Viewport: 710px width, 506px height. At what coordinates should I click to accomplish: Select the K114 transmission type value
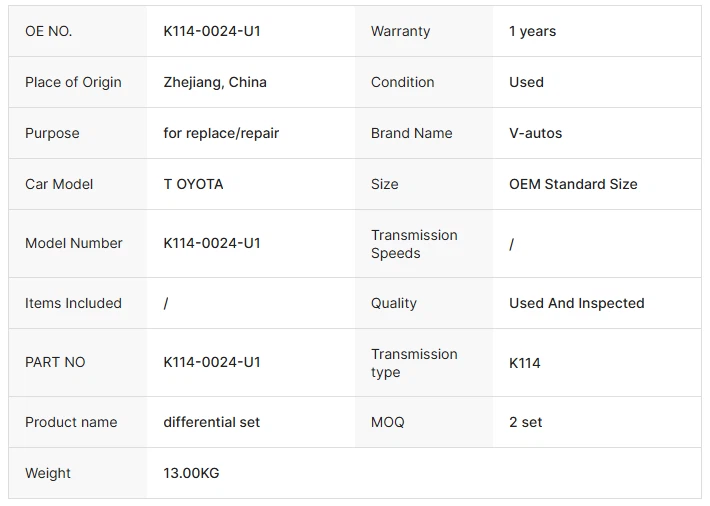(524, 363)
